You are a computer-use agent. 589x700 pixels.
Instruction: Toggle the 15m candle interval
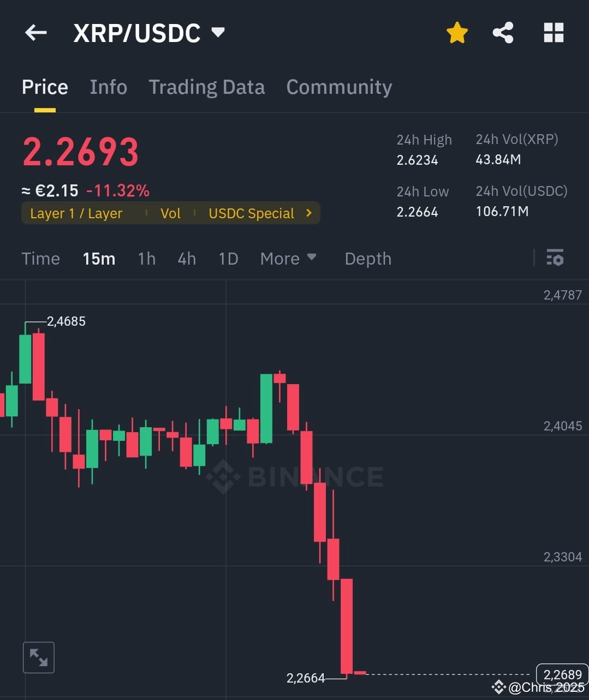(x=99, y=259)
